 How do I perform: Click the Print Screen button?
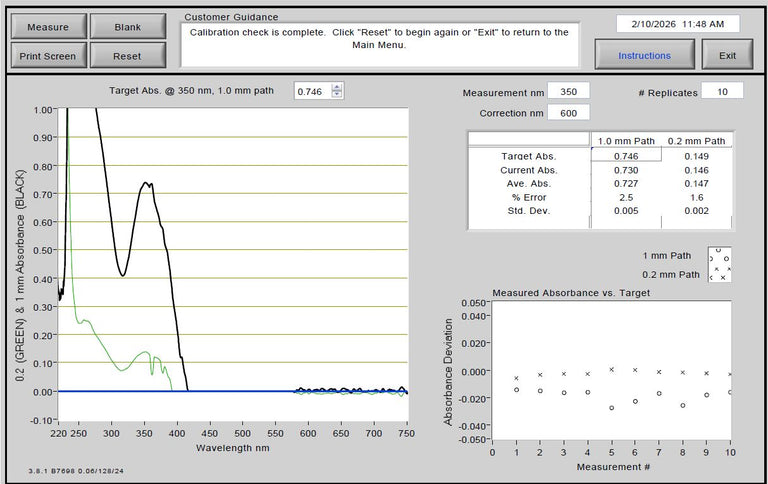[47, 56]
